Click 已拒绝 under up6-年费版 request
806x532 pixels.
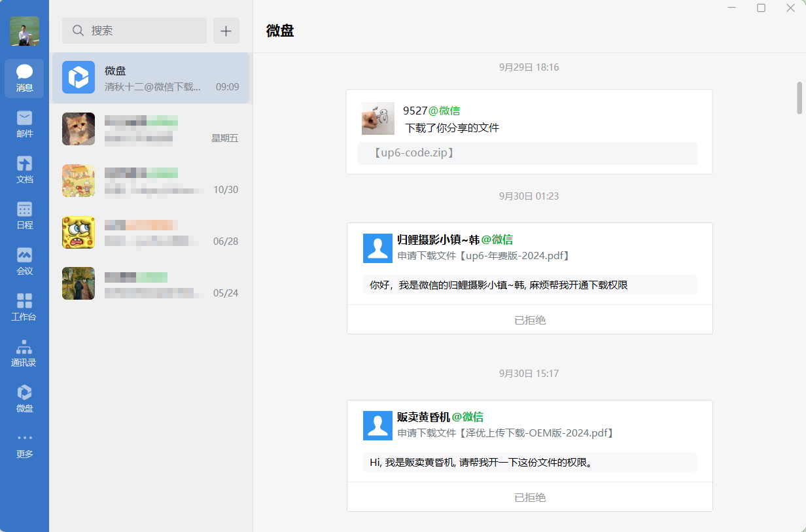[530, 320]
